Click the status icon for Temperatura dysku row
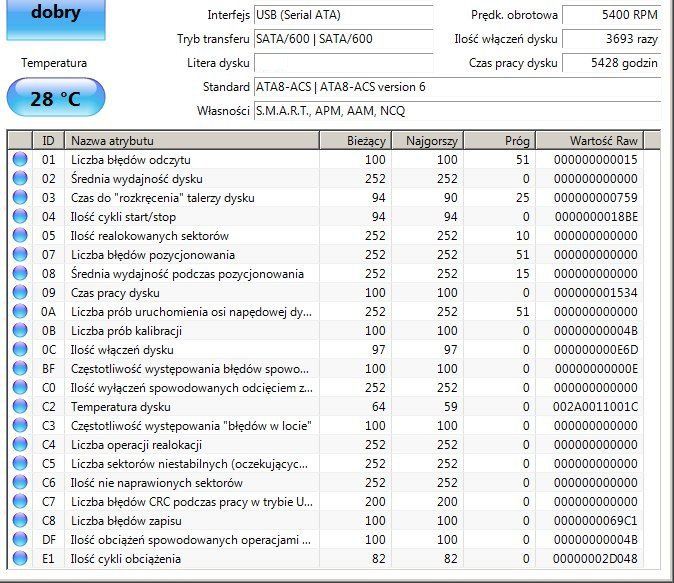 pos(20,406)
